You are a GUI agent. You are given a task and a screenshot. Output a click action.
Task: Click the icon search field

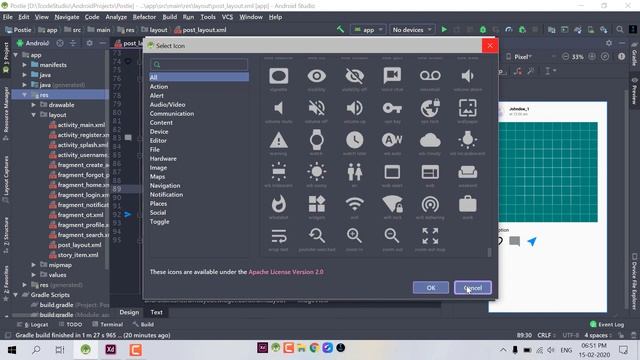[x=199, y=64]
